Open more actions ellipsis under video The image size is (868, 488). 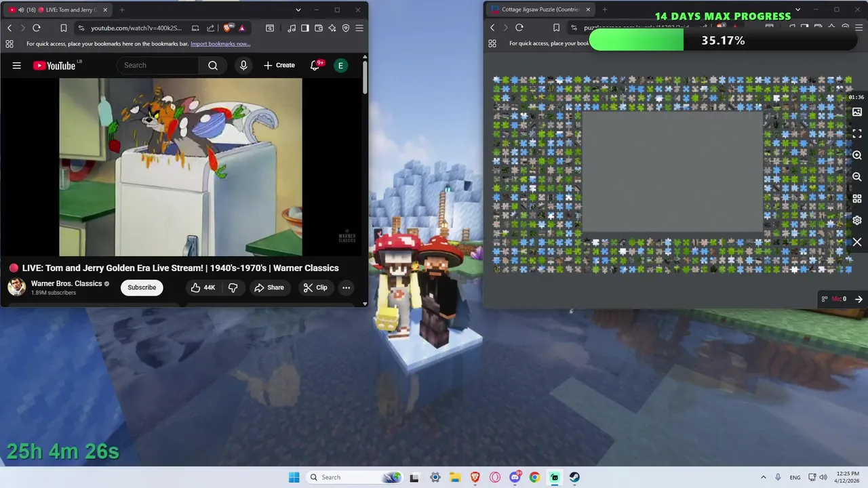(346, 287)
